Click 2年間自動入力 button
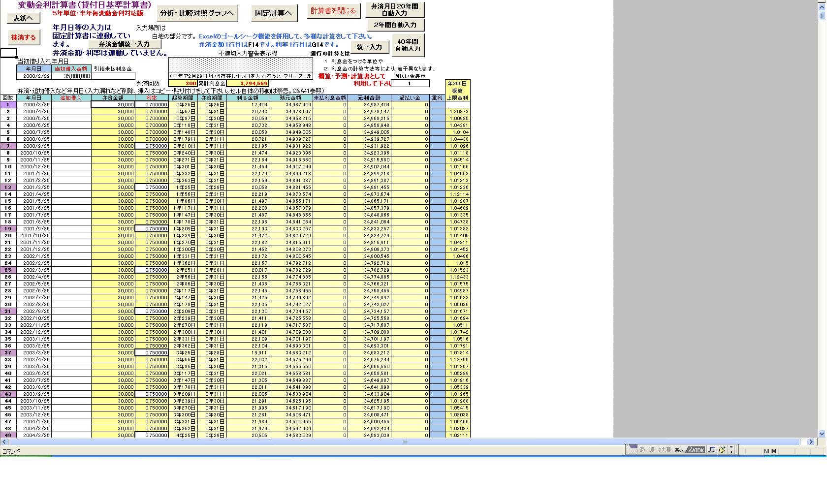Viewport: 827px width, 504px height. (395, 25)
